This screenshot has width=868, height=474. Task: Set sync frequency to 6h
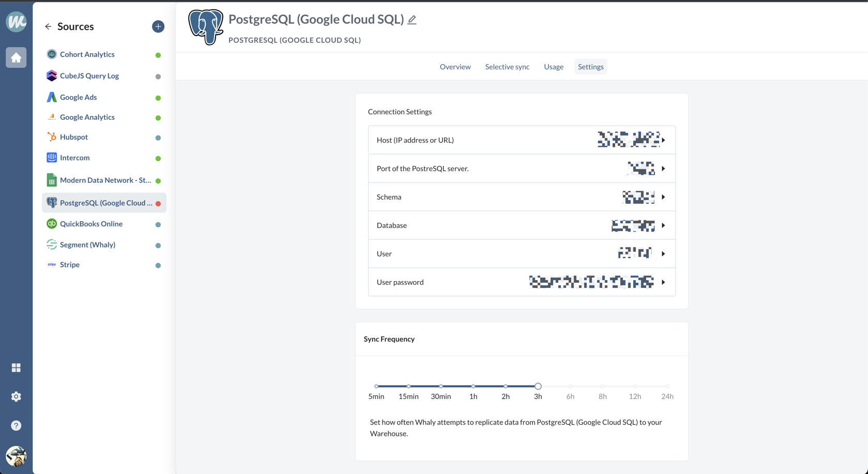point(570,386)
